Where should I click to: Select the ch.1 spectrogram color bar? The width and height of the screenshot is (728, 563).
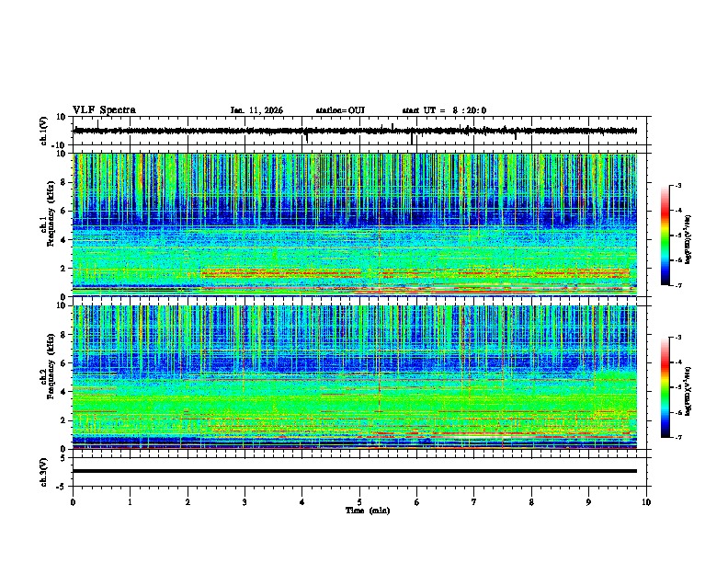tap(665, 236)
